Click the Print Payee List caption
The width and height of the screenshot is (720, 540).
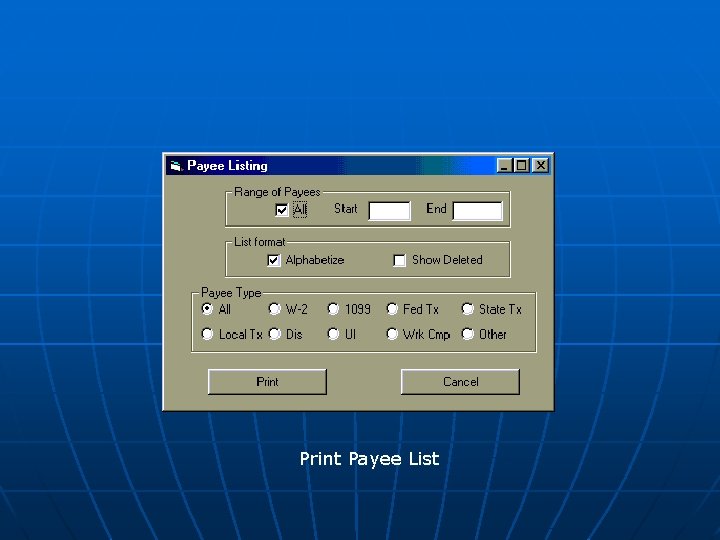[x=370, y=459]
